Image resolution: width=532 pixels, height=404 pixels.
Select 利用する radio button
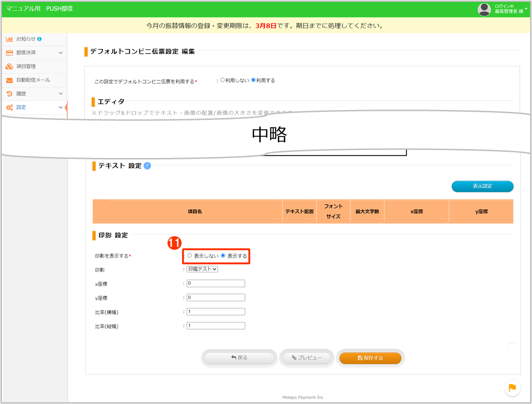254,80
